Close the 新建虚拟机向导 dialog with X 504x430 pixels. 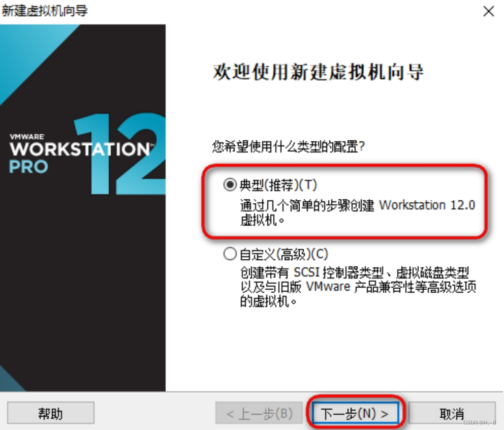coord(489,11)
